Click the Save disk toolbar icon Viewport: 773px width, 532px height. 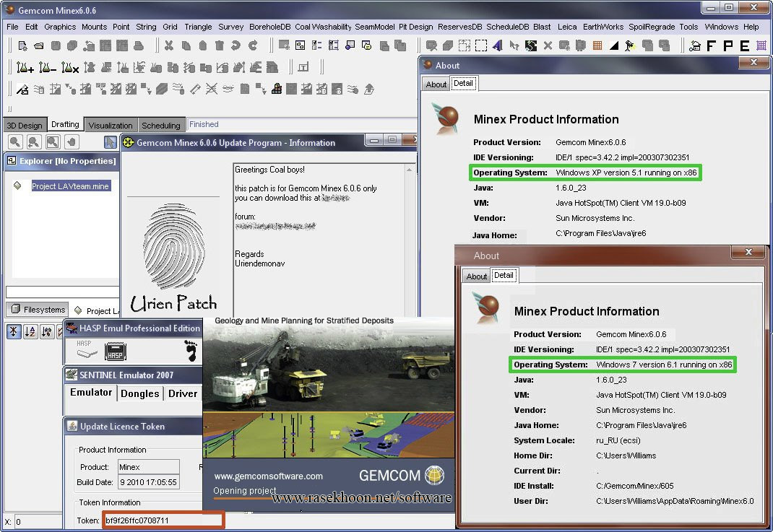[x=56, y=45]
